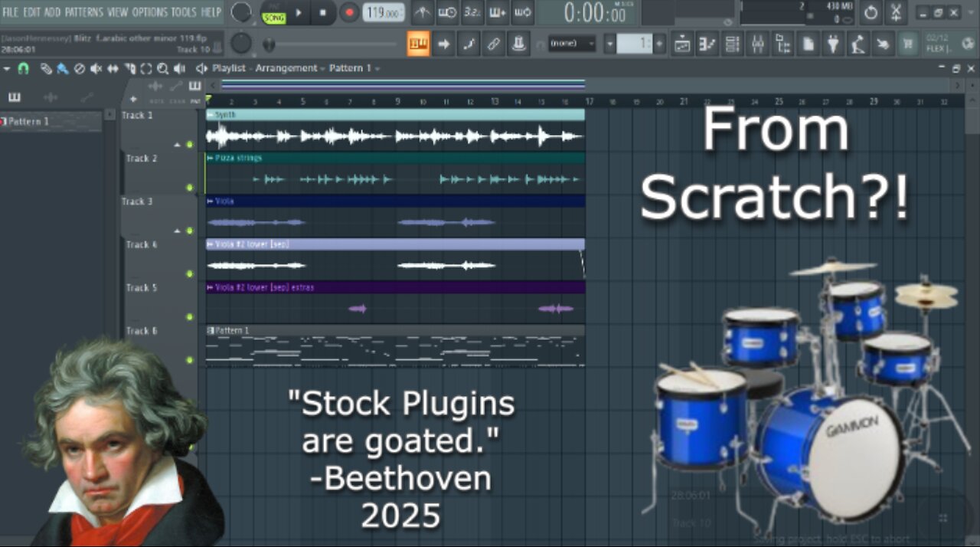Adjust the main pitch knob
The height and width of the screenshot is (547, 980).
[242, 43]
